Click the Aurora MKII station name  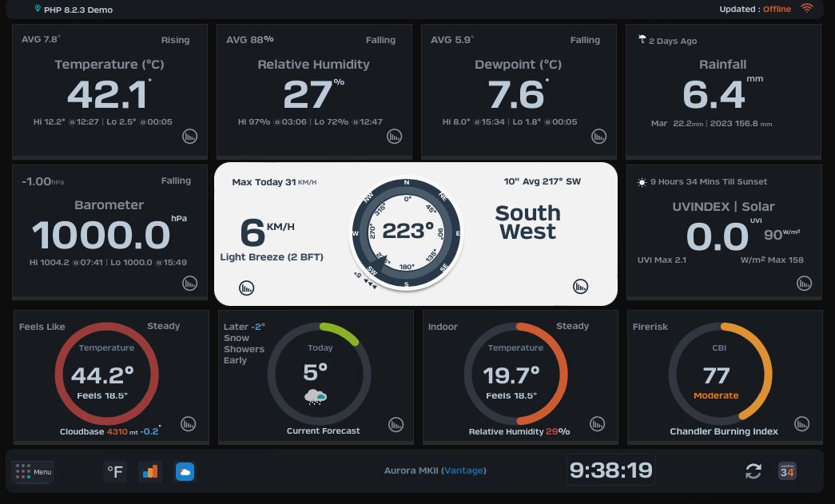[412, 470]
